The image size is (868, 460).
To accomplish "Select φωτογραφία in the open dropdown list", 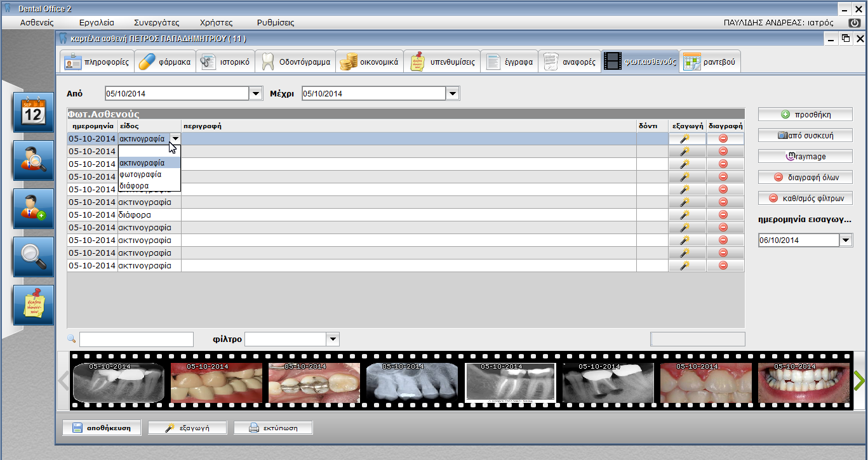I will [x=149, y=174].
